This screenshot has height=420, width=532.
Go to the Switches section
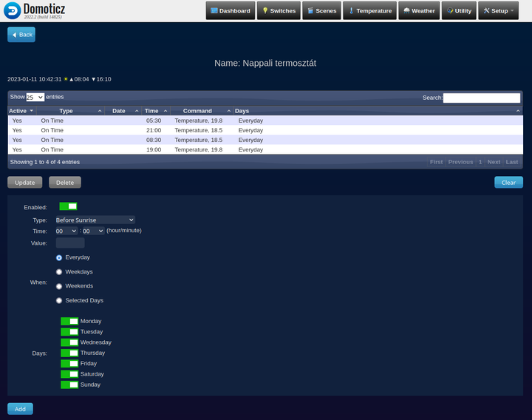279,10
